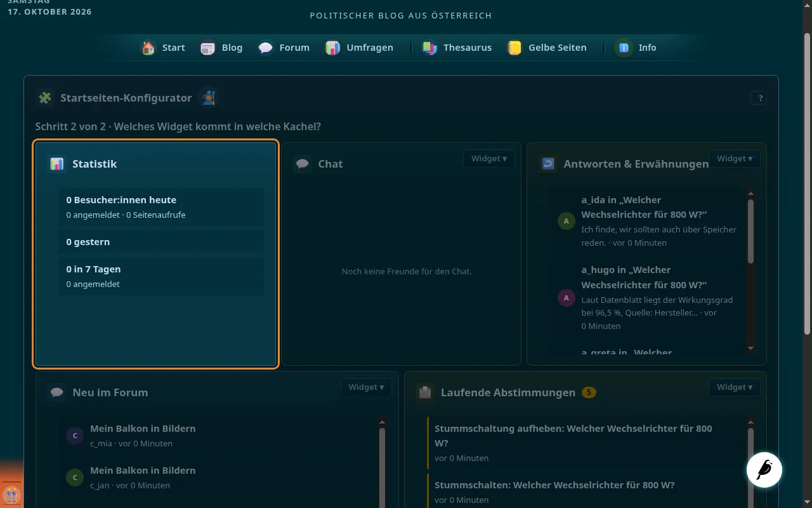This screenshot has width=812, height=508.
Task: Expand the Chat tile Widget dropdown
Action: [489, 159]
